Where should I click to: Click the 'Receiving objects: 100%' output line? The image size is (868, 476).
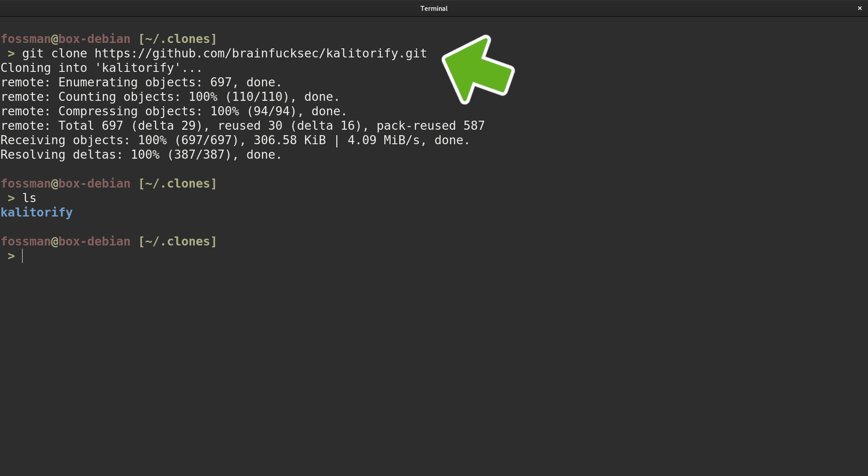pos(235,140)
